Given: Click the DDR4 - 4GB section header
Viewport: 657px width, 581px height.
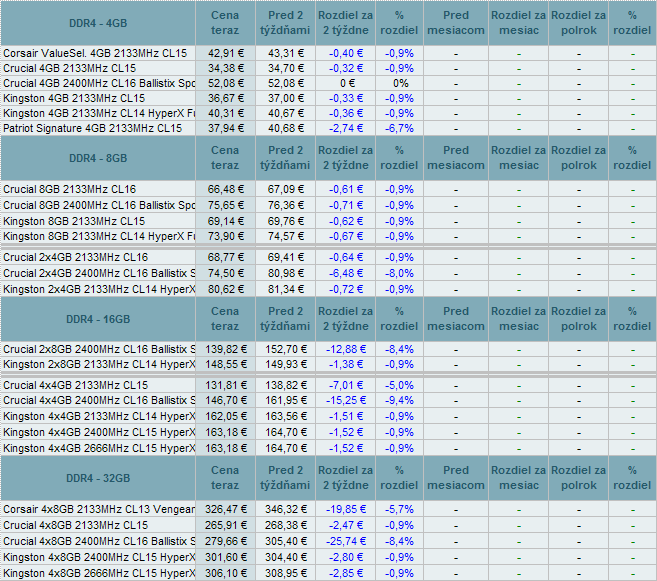Looking at the screenshot, I should [100, 24].
